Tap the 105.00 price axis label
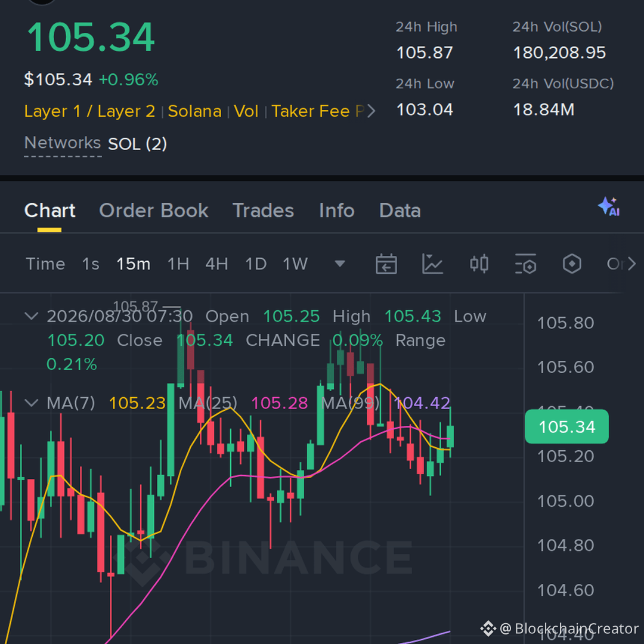This screenshot has width=644, height=644. (x=565, y=501)
